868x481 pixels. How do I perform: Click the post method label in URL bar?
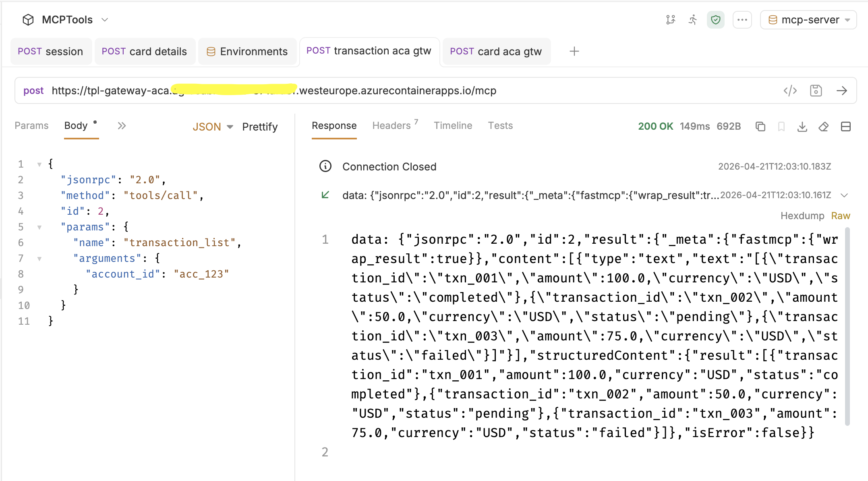click(x=33, y=91)
